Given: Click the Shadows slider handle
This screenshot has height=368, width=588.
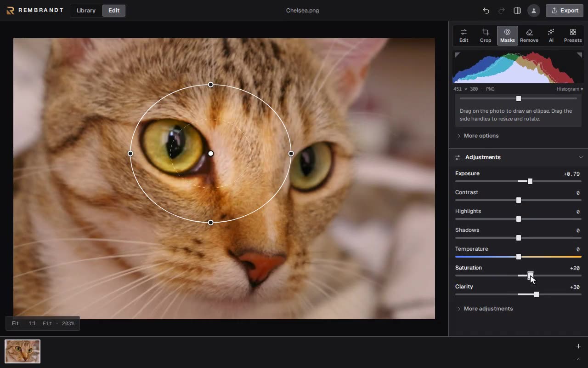Looking at the screenshot, I should point(519,238).
